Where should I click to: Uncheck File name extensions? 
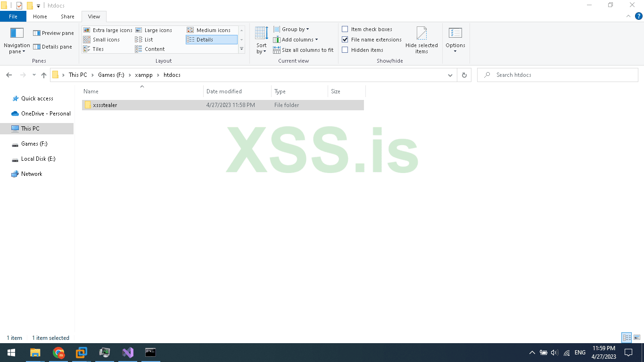(345, 40)
